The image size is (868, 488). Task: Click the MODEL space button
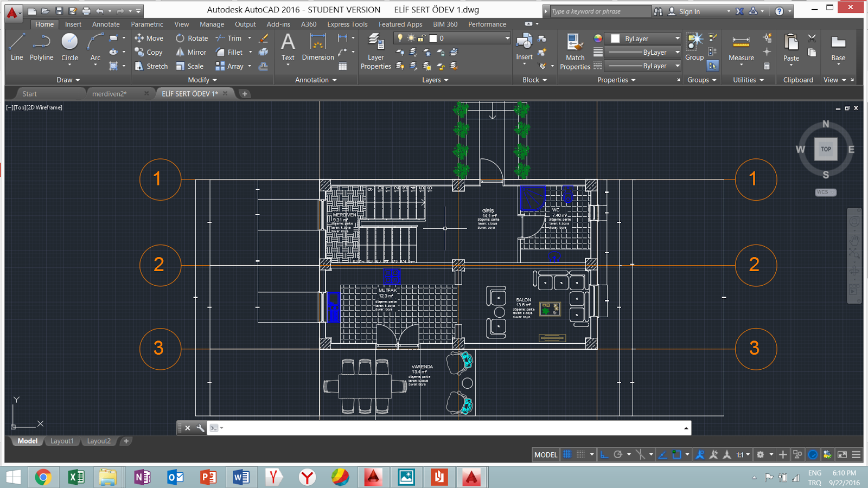click(545, 454)
